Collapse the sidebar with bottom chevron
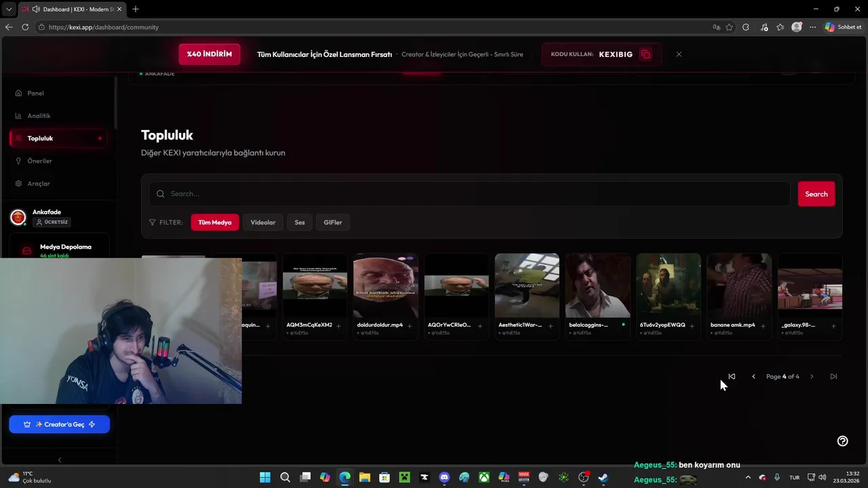 pos(59,460)
